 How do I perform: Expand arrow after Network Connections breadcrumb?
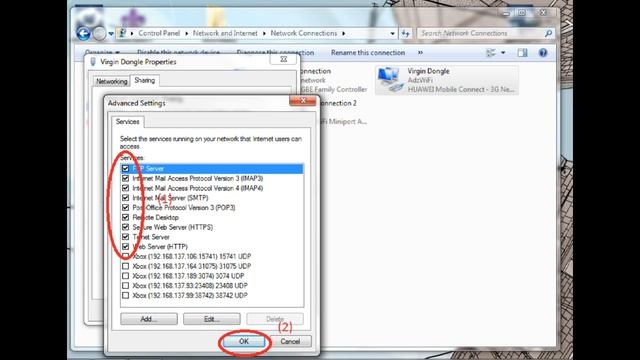(x=344, y=33)
